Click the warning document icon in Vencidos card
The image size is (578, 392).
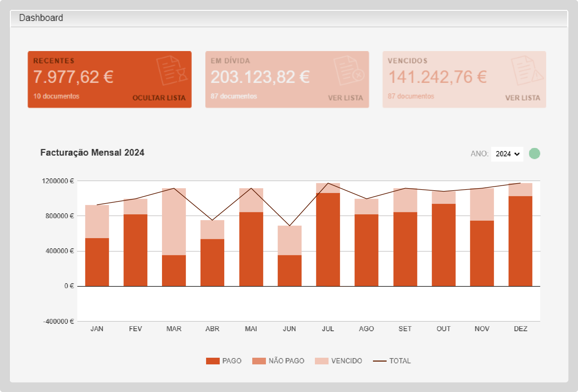pos(526,70)
